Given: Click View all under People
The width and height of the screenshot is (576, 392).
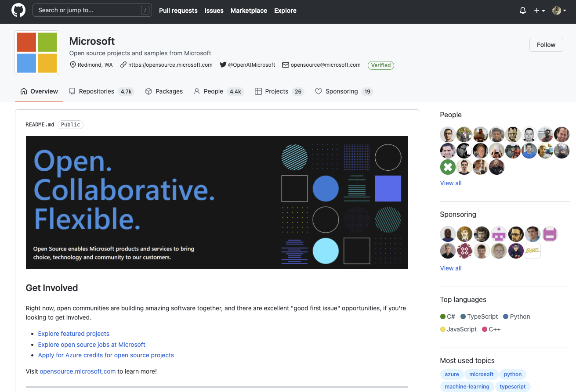Looking at the screenshot, I should 451,183.
